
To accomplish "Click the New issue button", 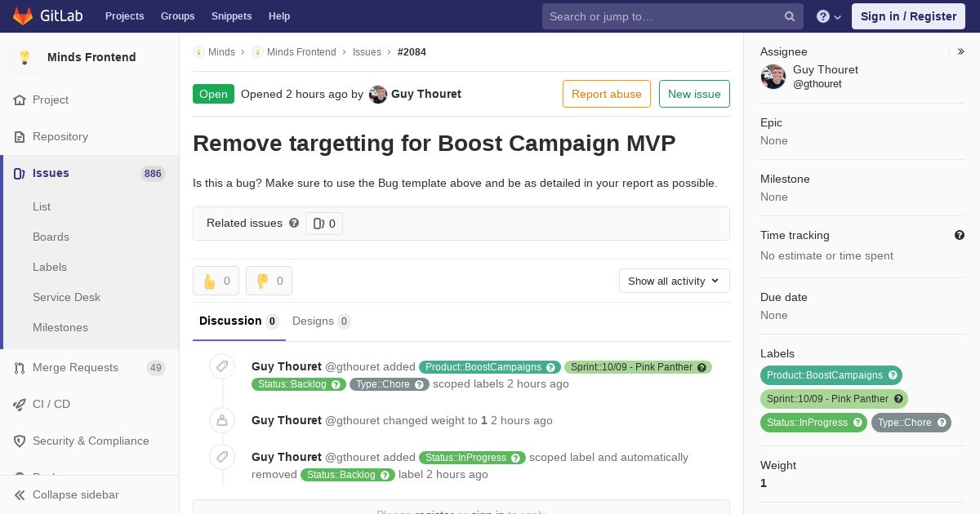I will tap(694, 94).
